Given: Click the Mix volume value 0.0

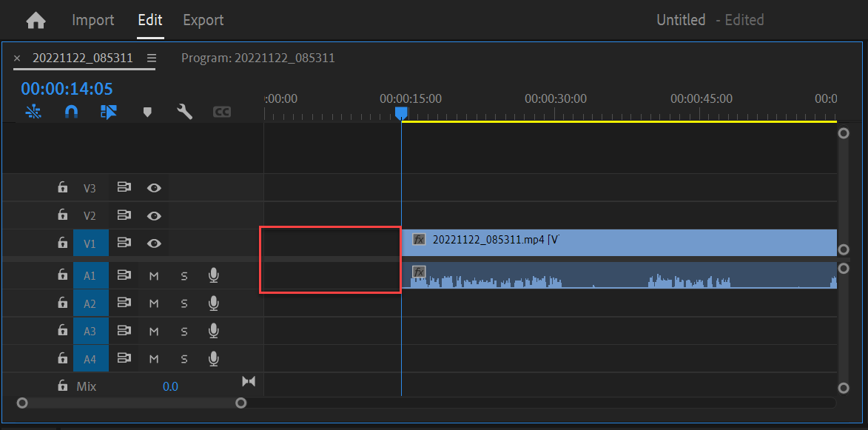Looking at the screenshot, I should pyautogui.click(x=170, y=386).
